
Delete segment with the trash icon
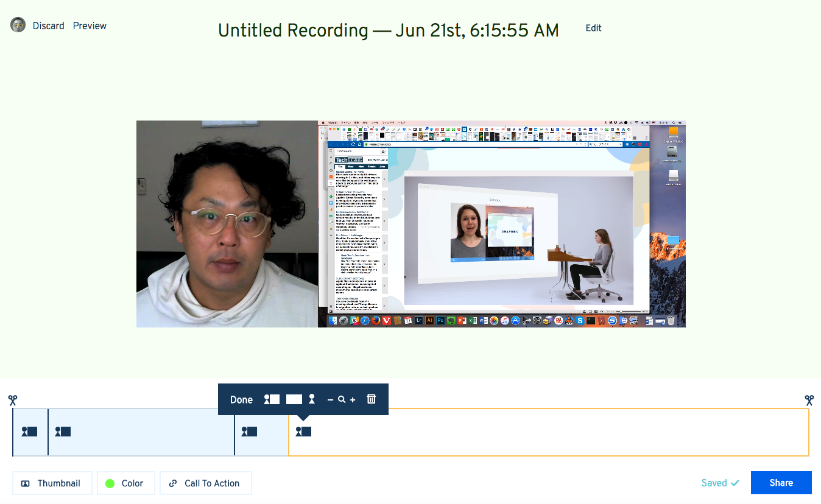[x=372, y=399]
